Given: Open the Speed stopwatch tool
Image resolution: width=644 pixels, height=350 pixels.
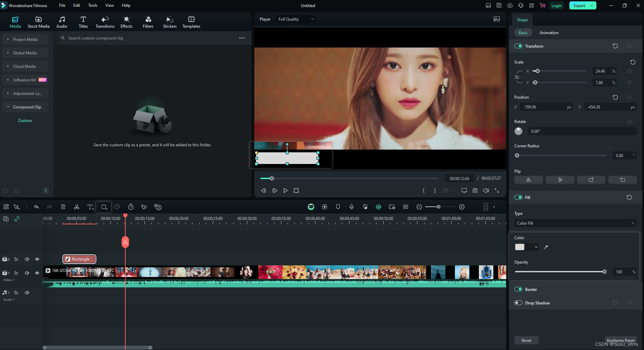Looking at the screenshot, I should [x=131, y=207].
